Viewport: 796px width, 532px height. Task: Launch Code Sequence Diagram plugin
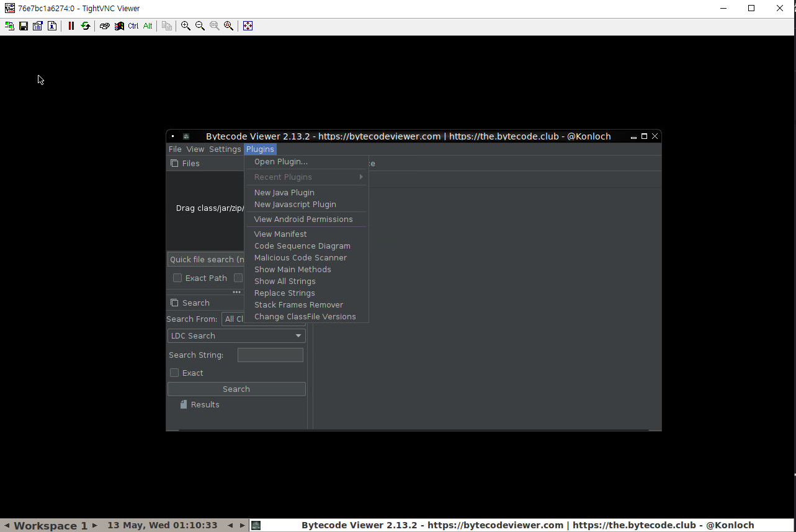coord(307,246)
